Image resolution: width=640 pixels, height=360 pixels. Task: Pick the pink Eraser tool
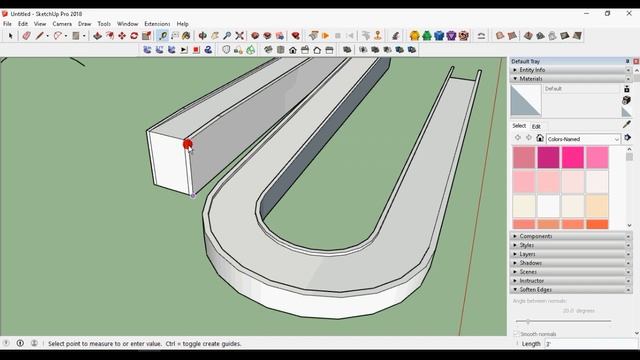pos(26,36)
